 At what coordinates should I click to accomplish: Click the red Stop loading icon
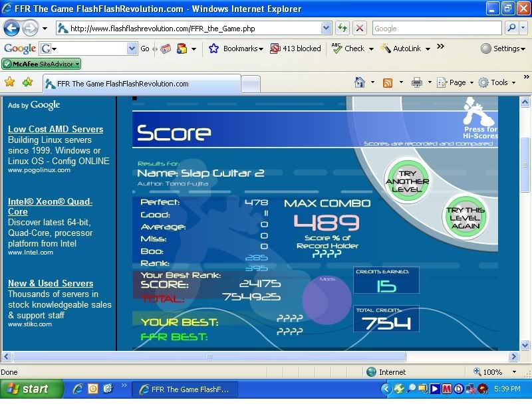360,29
